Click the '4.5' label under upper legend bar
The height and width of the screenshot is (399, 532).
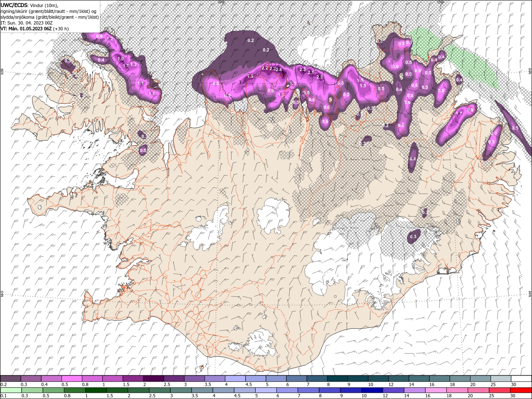click(248, 384)
